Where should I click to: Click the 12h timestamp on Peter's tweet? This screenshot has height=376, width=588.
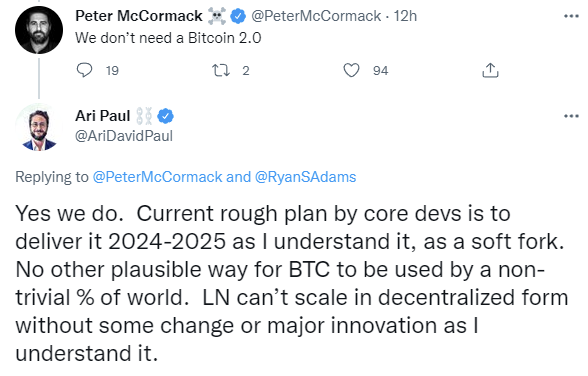click(x=405, y=16)
